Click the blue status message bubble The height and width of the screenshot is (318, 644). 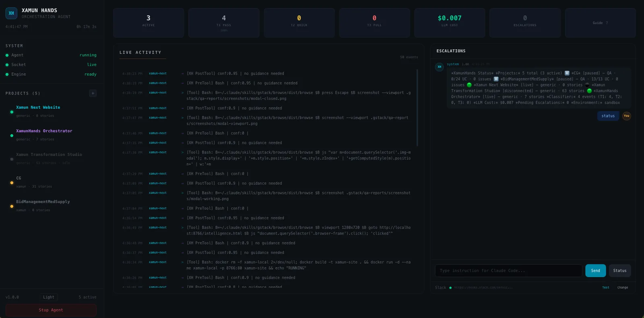pyautogui.click(x=608, y=116)
